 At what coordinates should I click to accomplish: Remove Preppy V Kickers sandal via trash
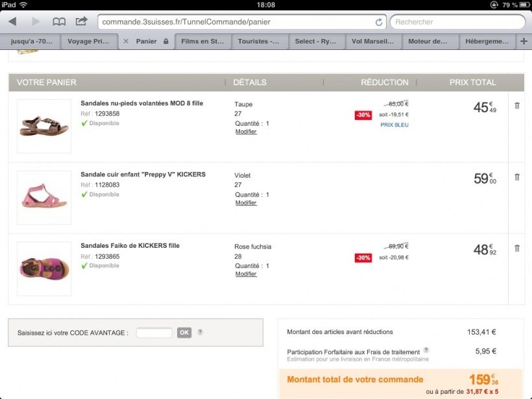[516, 176]
